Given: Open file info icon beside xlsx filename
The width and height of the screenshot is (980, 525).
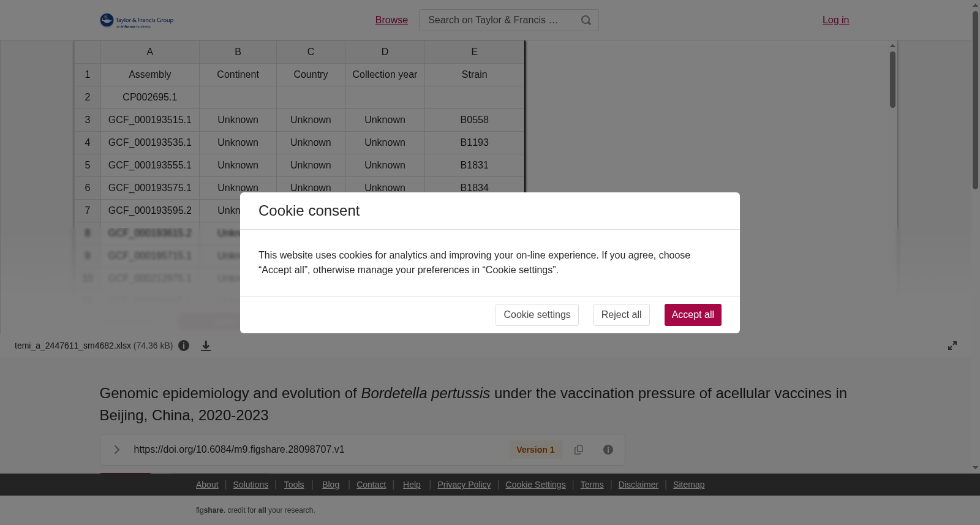Looking at the screenshot, I should pyautogui.click(x=184, y=346).
